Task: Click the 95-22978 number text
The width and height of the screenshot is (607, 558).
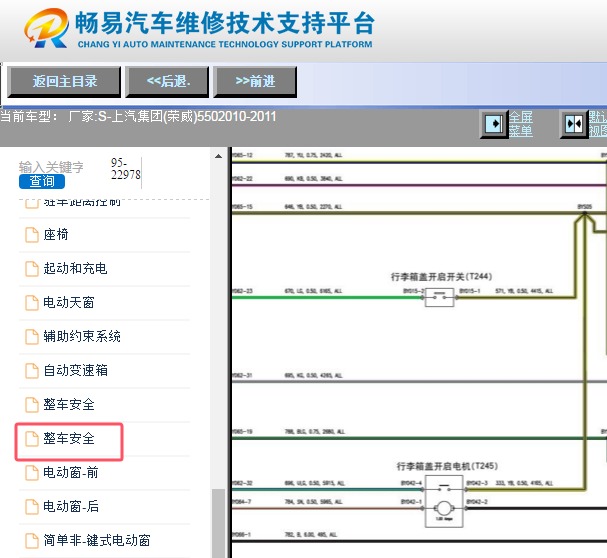Action: [125, 169]
